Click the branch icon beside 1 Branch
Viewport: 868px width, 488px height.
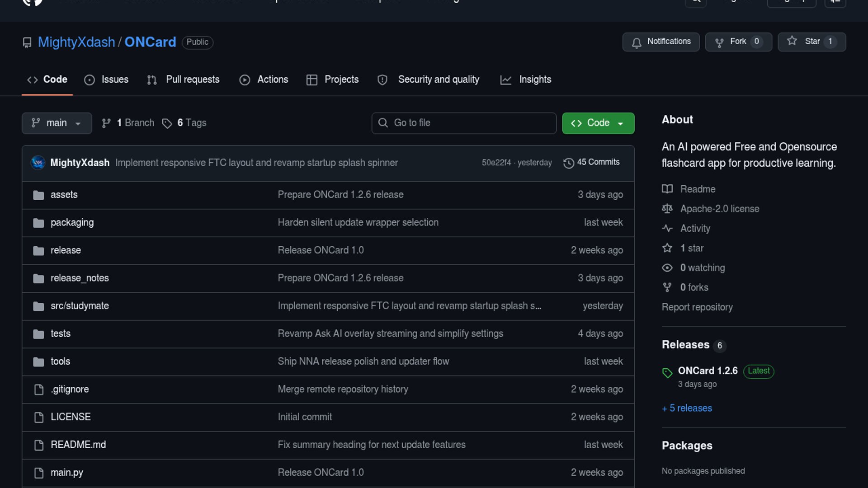pos(106,123)
